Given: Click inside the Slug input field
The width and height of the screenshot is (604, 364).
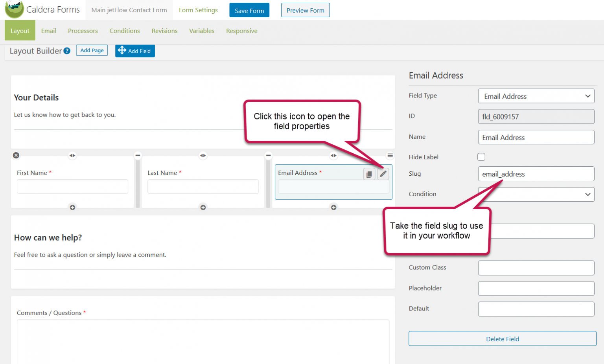Looking at the screenshot, I should point(536,174).
